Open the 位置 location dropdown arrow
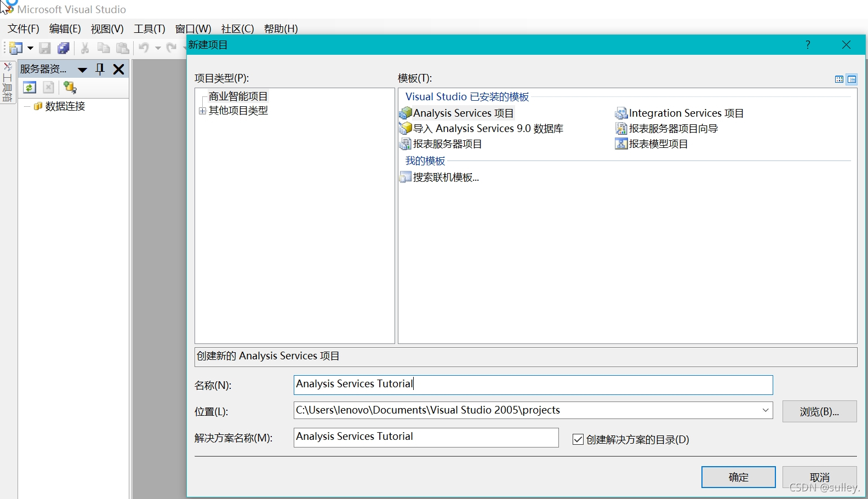The image size is (868, 499). (766, 410)
